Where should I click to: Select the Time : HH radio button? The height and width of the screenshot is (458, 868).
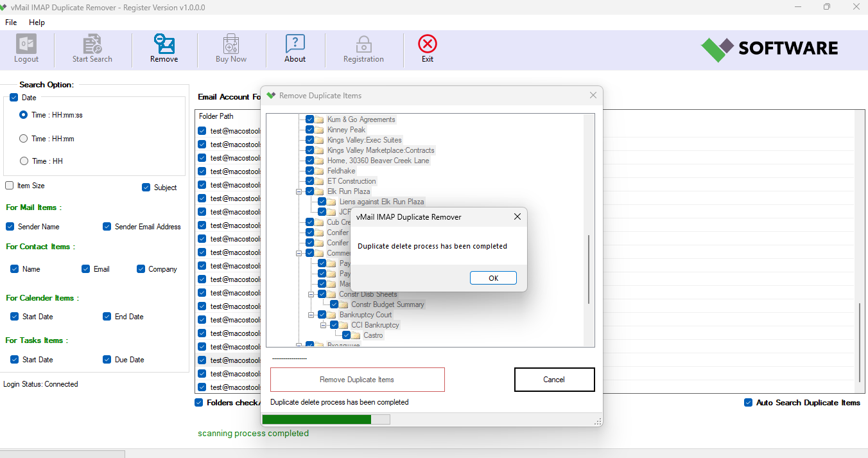click(24, 161)
